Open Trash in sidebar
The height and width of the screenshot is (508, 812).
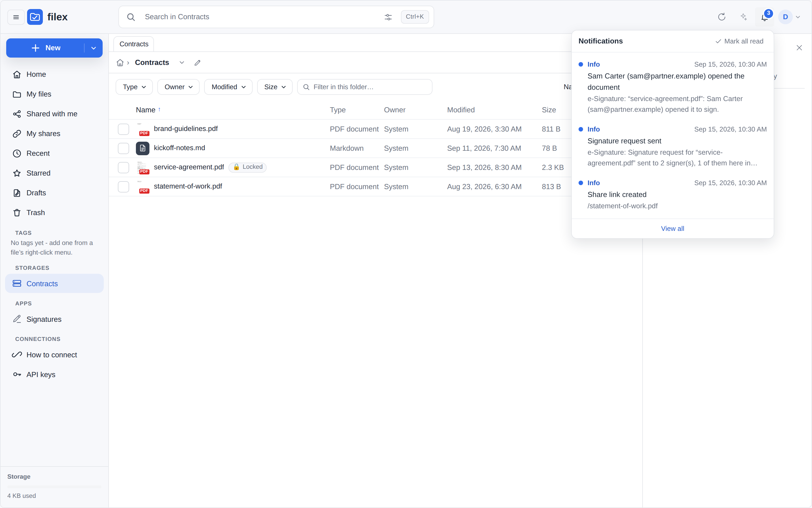pyautogui.click(x=54, y=213)
